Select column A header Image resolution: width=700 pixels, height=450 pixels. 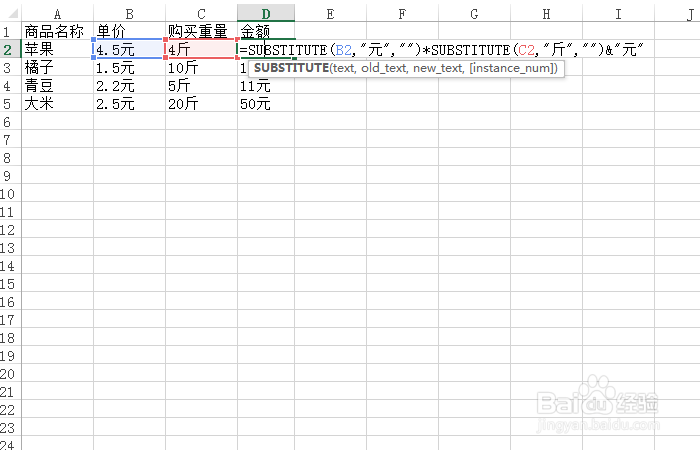point(57,14)
